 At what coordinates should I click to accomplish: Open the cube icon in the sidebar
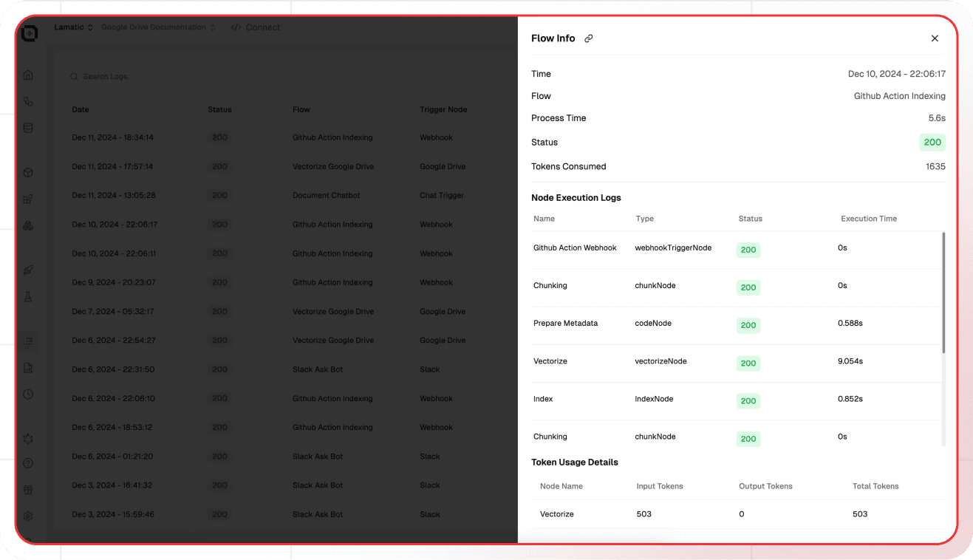click(x=28, y=172)
